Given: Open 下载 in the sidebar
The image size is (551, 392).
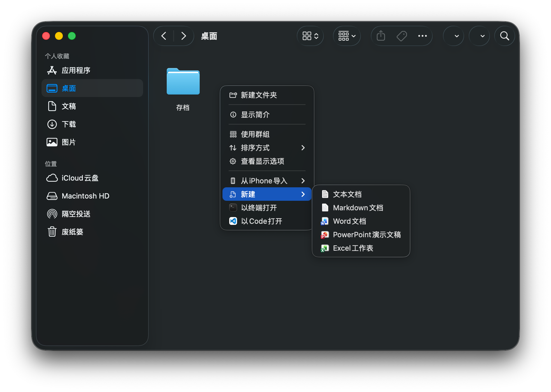Looking at the screenshot, I should pos(92,124).
